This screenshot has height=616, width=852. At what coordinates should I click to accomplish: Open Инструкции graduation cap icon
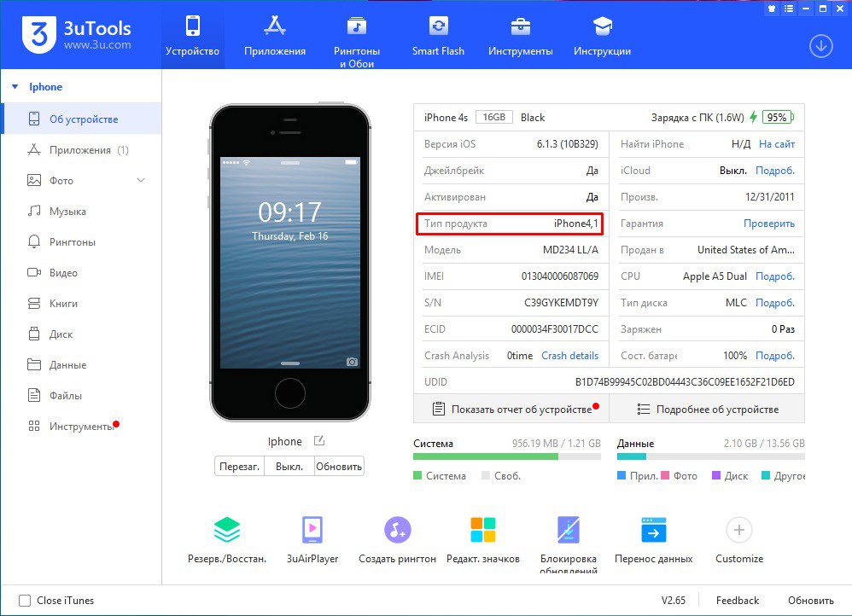(602, 26)
